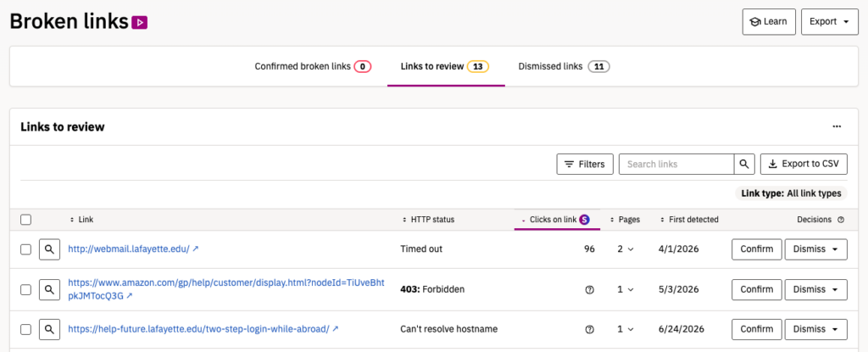Confirm the amazon.com broken link

(x=757, y=289)
